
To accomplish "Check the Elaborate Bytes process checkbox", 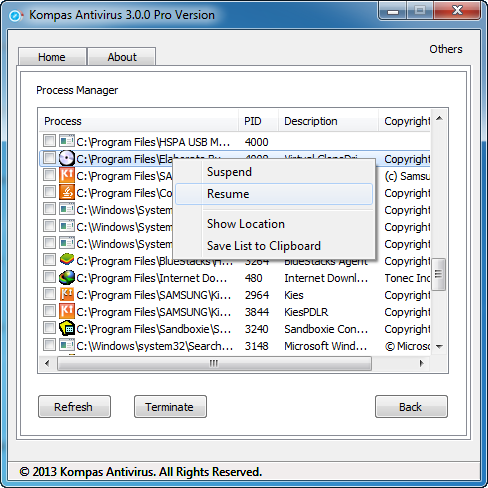I will coord(49,158).
